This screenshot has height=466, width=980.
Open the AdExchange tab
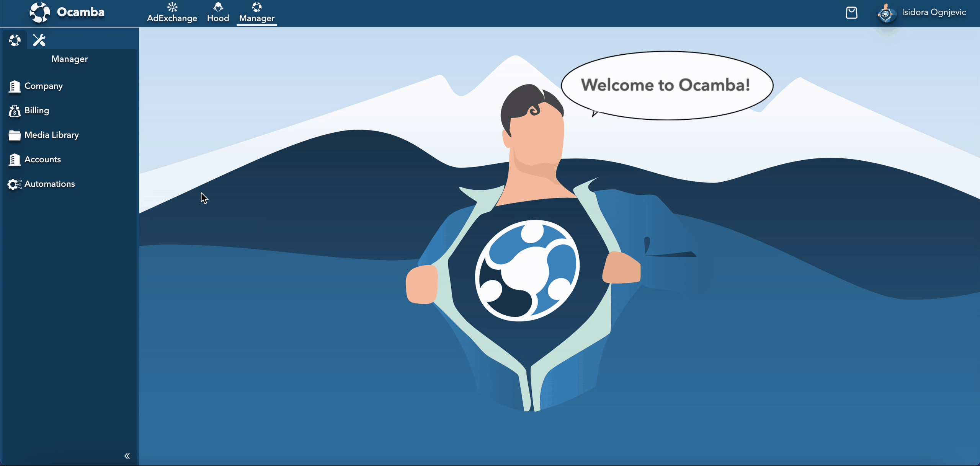coord(172,13)
